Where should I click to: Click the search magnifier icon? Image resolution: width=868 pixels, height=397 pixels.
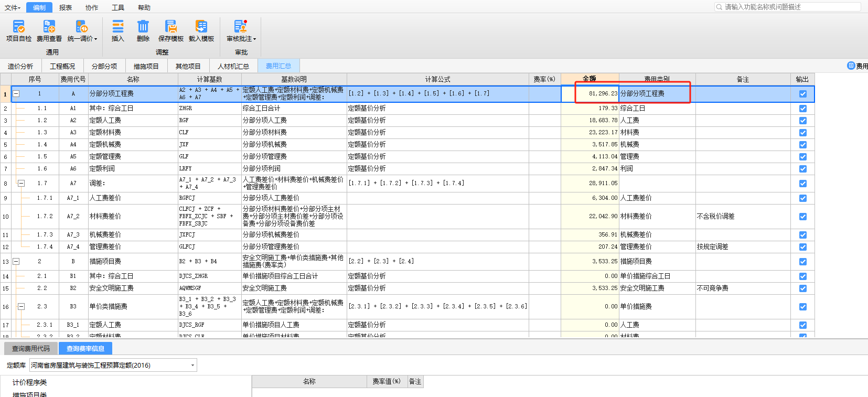tap(719, 7)
